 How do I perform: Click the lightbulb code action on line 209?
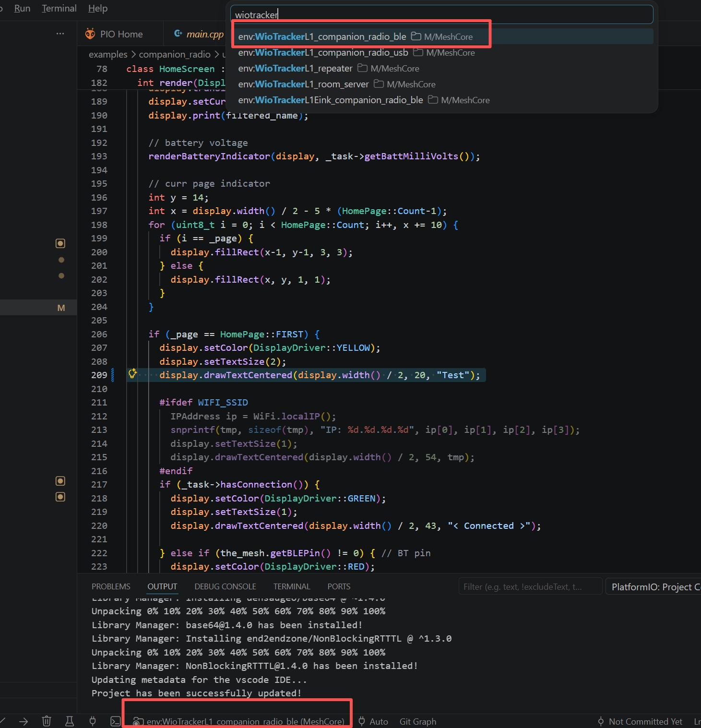pos(132,373)
